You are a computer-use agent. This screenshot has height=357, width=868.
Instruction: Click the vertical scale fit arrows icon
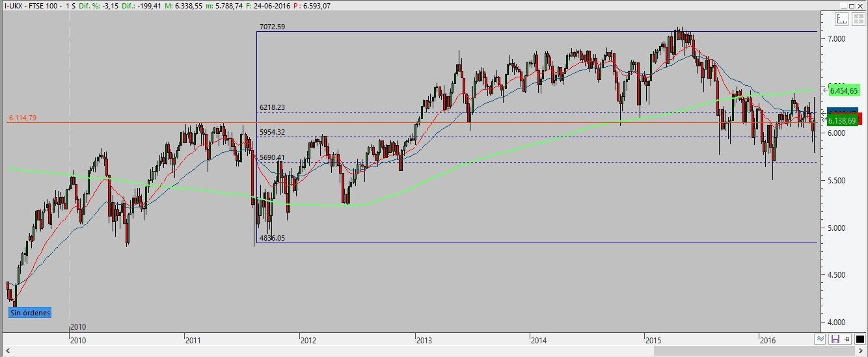point(858,19)
